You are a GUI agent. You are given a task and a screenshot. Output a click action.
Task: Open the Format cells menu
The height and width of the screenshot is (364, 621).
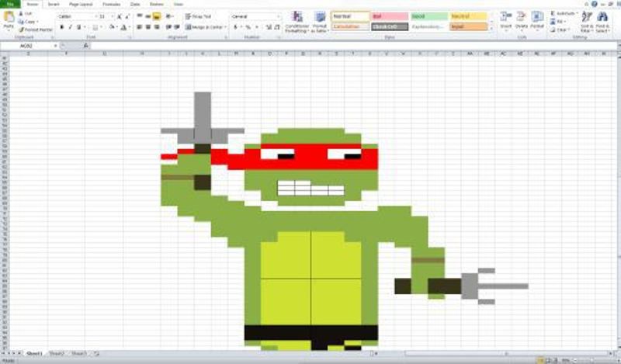click(x=537, y=22)
